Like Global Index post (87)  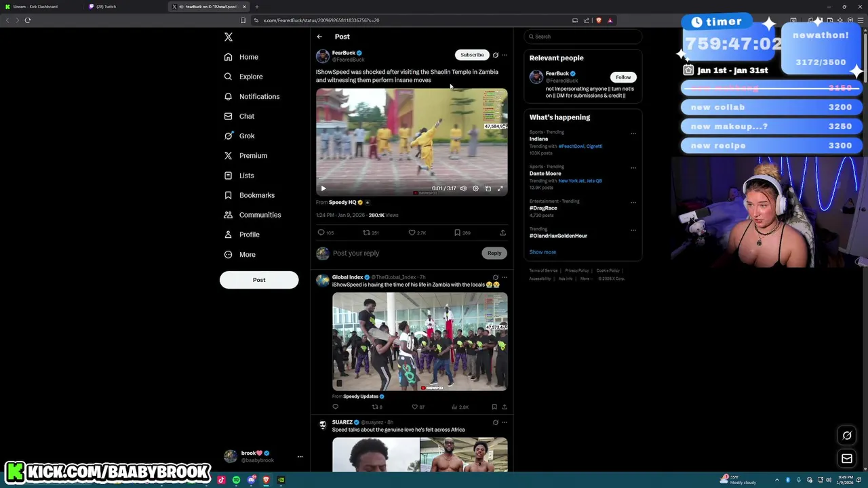[x=418, y=407]
